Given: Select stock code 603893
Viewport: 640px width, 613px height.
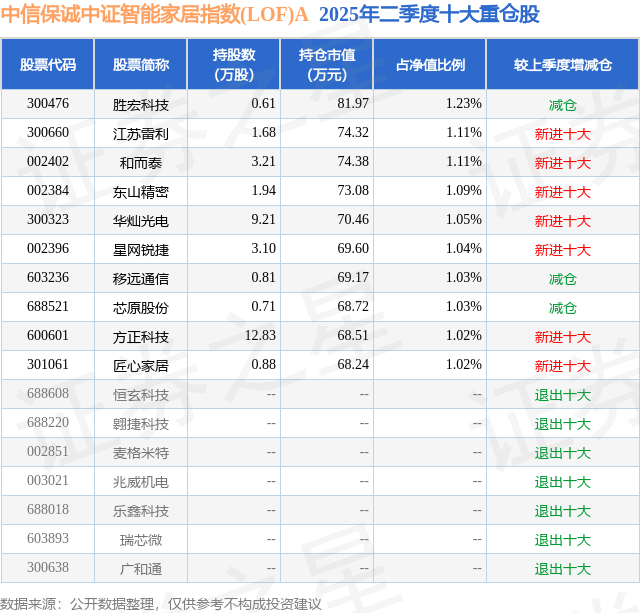Looking at the screenshot, I should coord(48,538).
